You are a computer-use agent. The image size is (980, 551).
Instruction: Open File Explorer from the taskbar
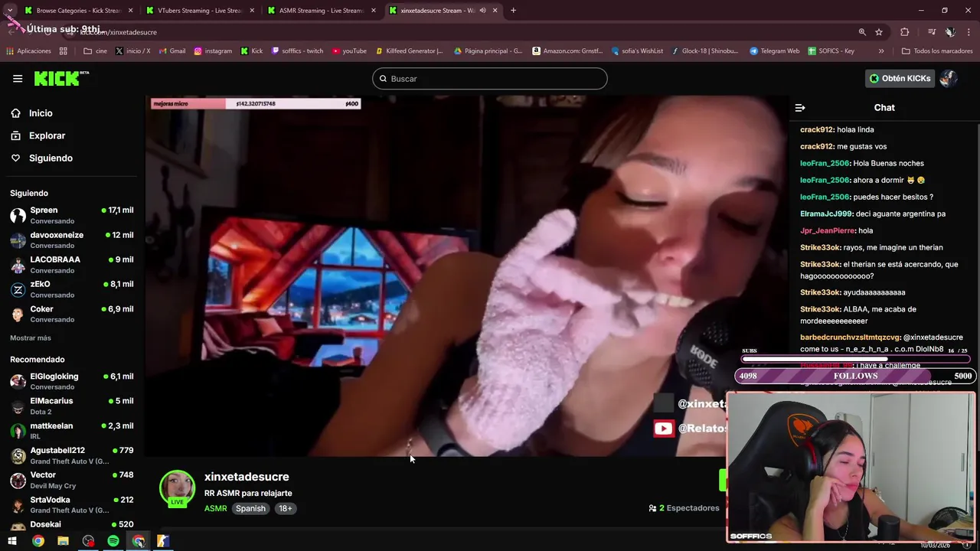coord(63,541)
